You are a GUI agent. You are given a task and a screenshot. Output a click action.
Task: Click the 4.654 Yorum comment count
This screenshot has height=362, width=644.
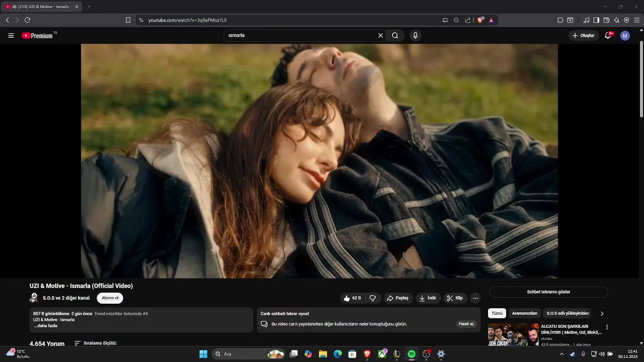pos(47,344)
